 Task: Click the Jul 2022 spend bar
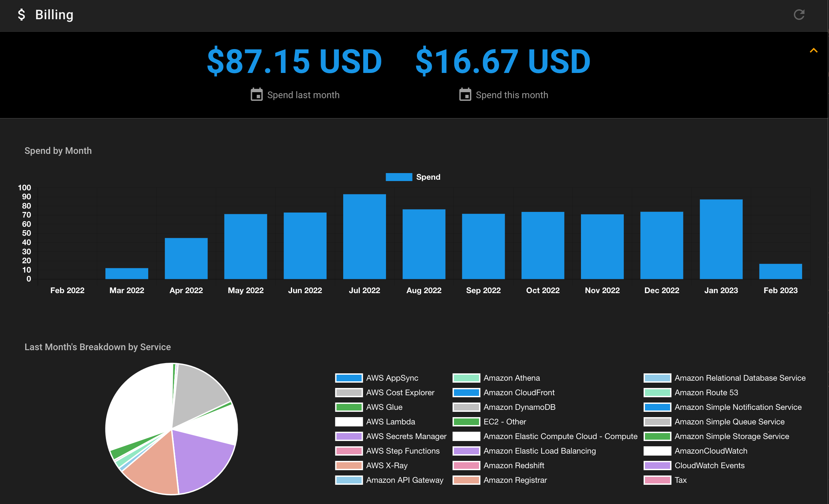pos(364,236)
